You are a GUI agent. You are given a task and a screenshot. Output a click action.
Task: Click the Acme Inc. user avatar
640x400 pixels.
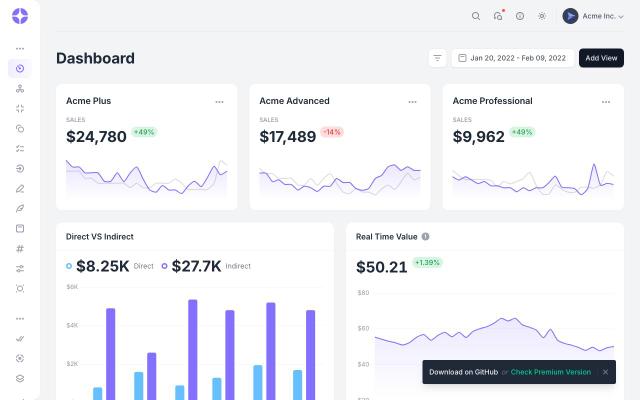pos(570,16)
